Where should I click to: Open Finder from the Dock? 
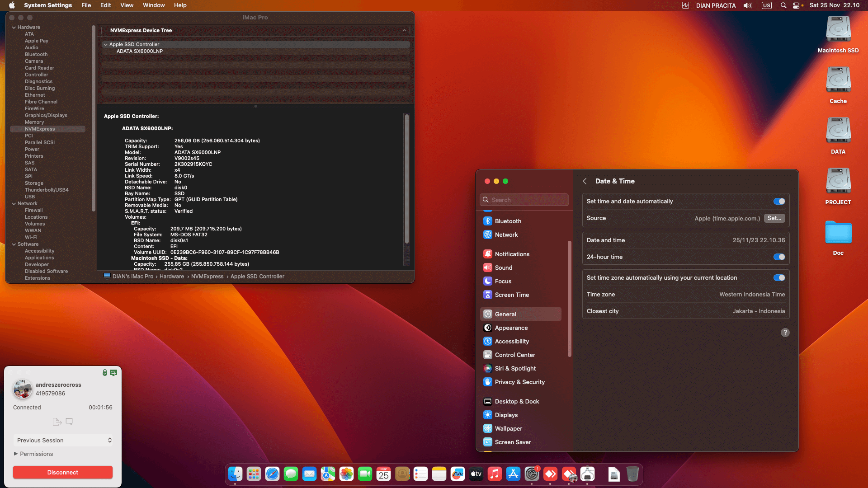[235, 474]
